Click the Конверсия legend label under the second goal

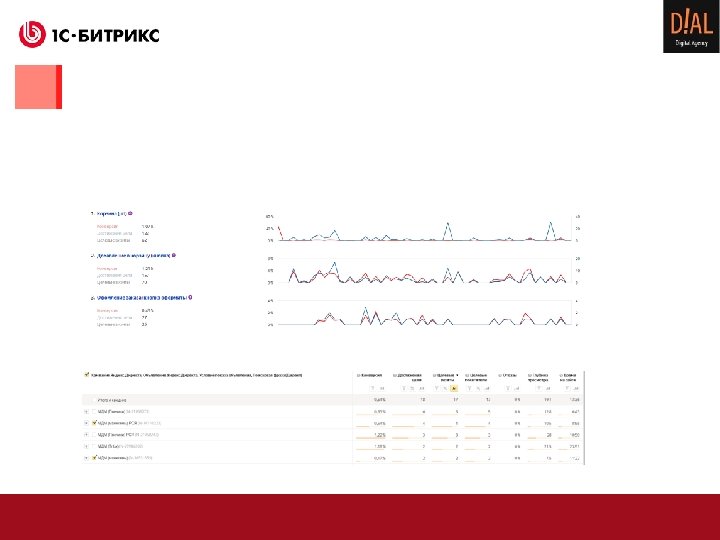107,269
